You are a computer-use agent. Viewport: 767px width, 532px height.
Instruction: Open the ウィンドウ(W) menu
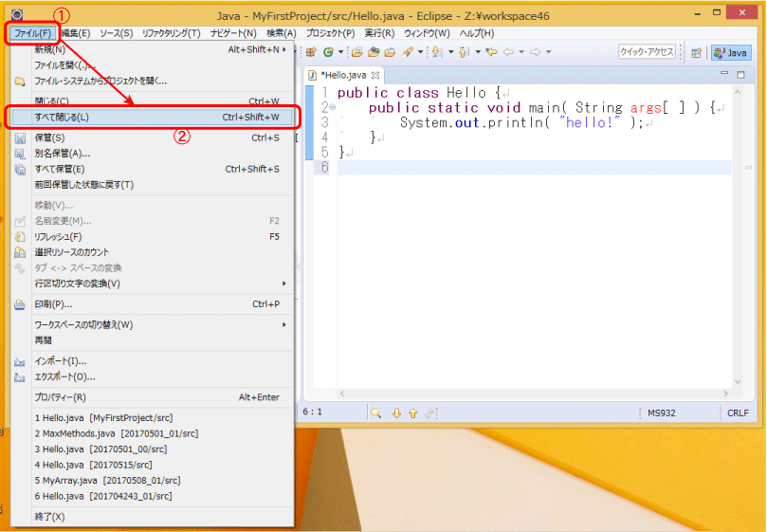(427, 33)
